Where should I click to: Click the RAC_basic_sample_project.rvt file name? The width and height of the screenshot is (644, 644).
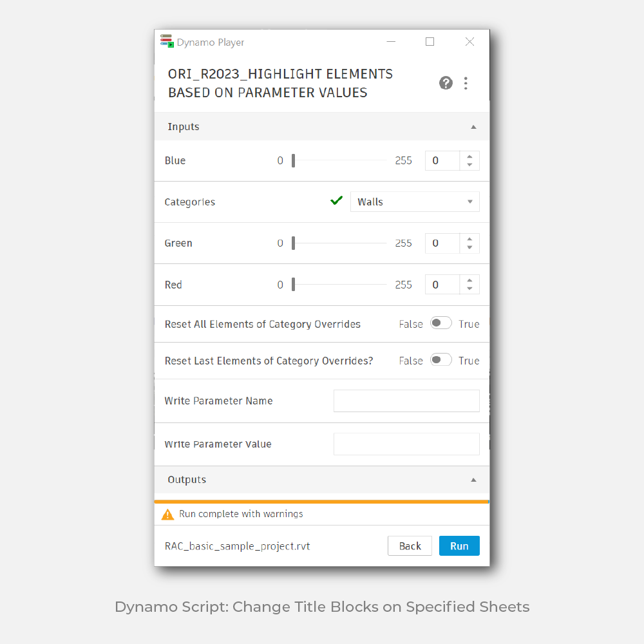tap(238, 546)
